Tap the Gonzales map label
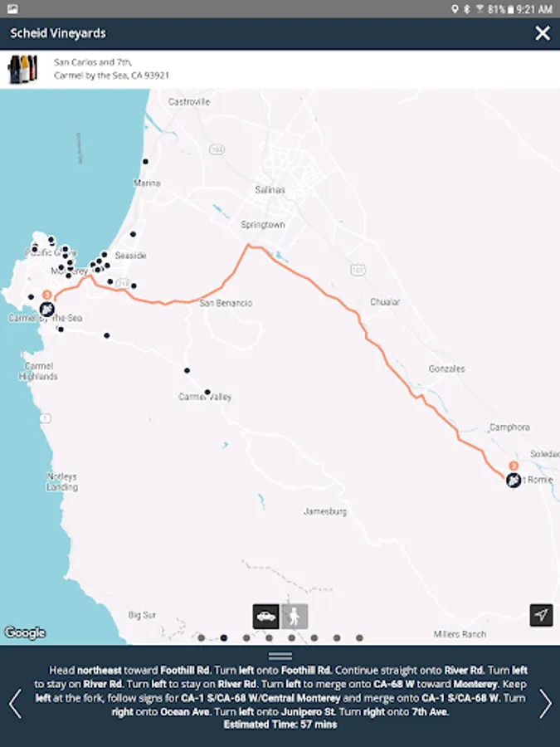560x747 pixels. coord(446,369)
